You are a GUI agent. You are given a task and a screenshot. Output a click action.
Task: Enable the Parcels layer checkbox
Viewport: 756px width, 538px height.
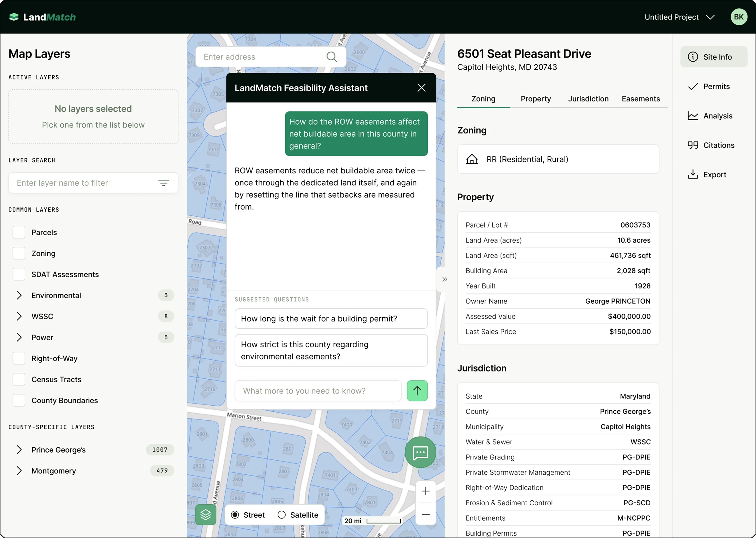[19, 232]
